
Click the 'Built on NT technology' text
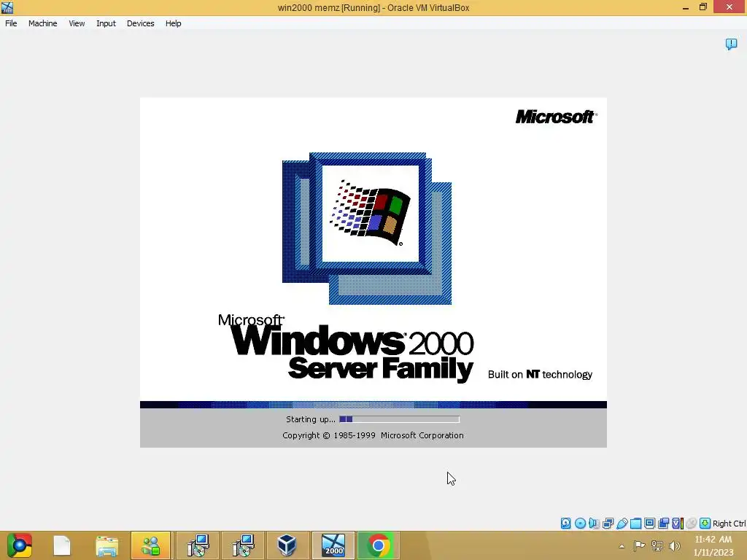coord(540,375)
